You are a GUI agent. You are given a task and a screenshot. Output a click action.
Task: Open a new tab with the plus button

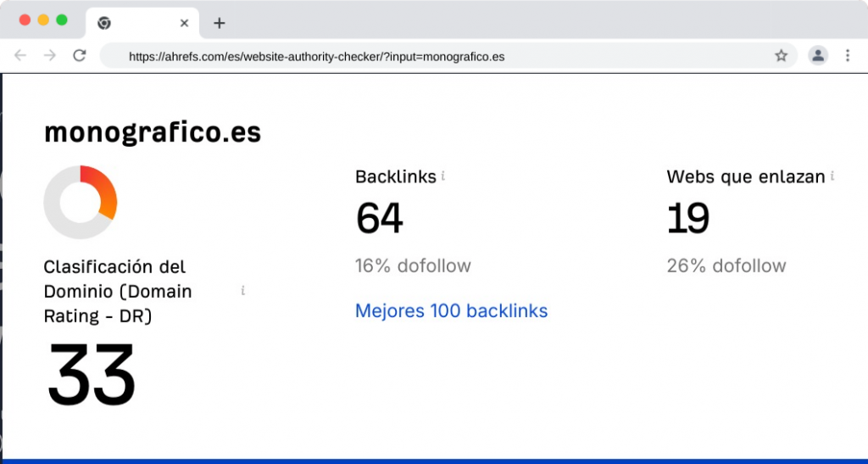pyautogui.click(x=219, y=23)
